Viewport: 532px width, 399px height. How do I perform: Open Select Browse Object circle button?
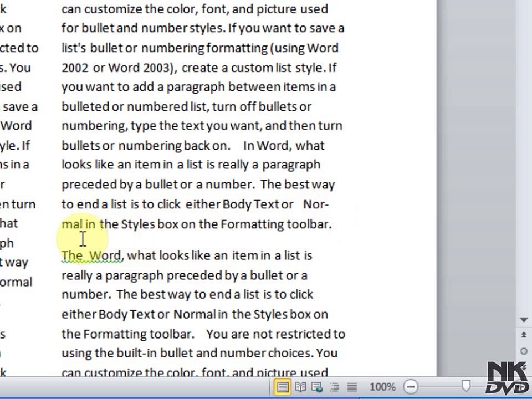pos(524,351)
